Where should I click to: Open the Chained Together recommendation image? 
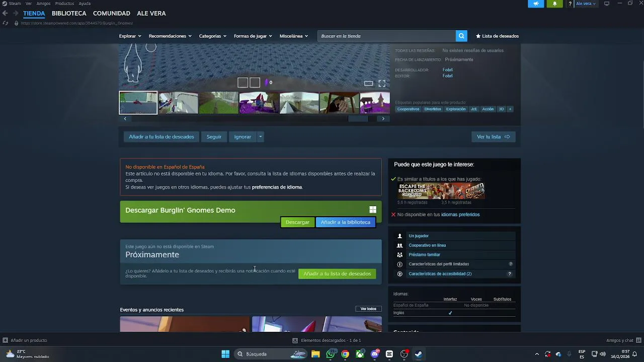pos(463,191)
